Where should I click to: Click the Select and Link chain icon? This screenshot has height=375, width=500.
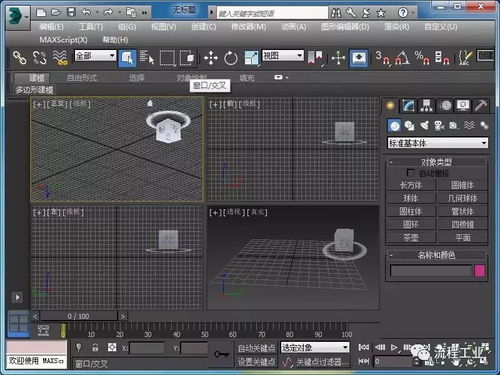[x=19, y=58]
